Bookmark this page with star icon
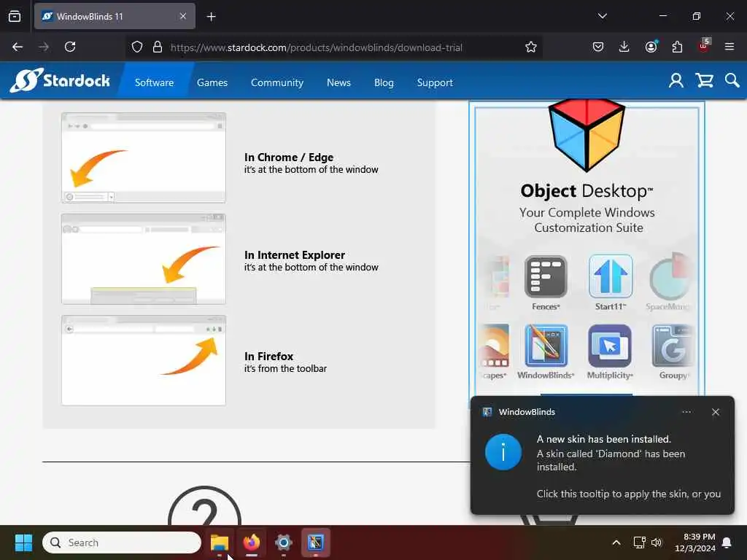This screenshot has width=747, height=560. pos(531,47)
